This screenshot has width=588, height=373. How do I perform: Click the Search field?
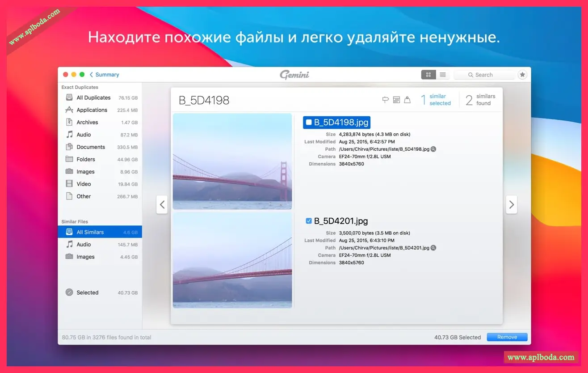coord(484,75)
